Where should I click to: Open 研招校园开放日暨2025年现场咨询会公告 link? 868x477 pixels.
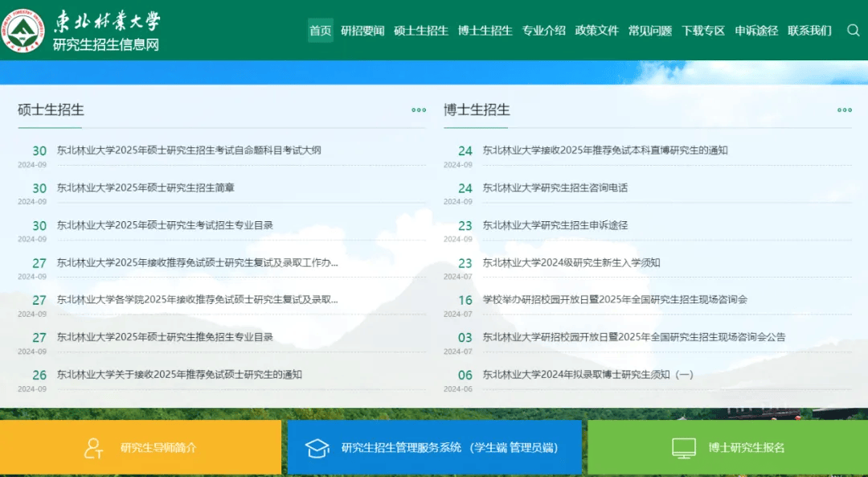click(x=634, y=337)
